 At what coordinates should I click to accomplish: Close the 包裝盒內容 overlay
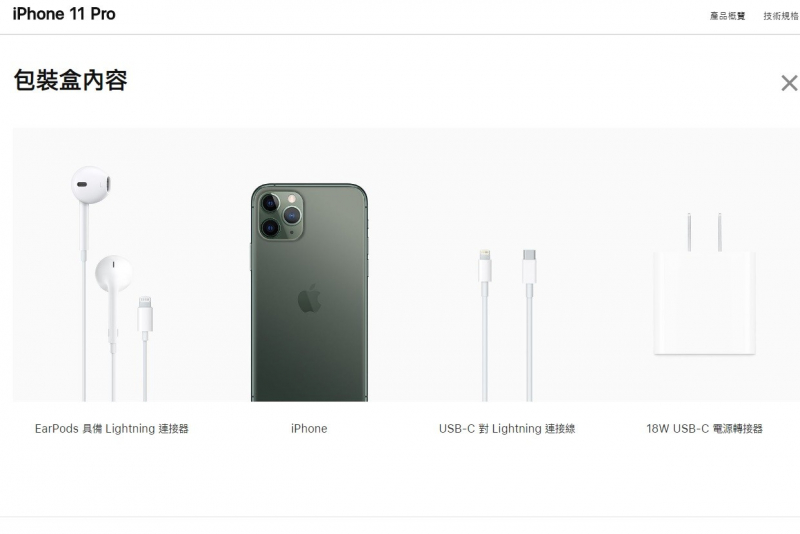pos(789,83)
